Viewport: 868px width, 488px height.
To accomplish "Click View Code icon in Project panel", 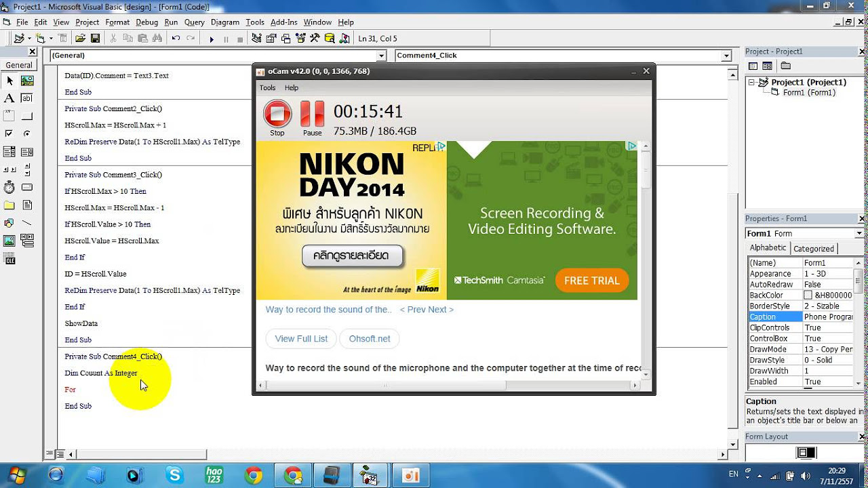I will [753, 66].
